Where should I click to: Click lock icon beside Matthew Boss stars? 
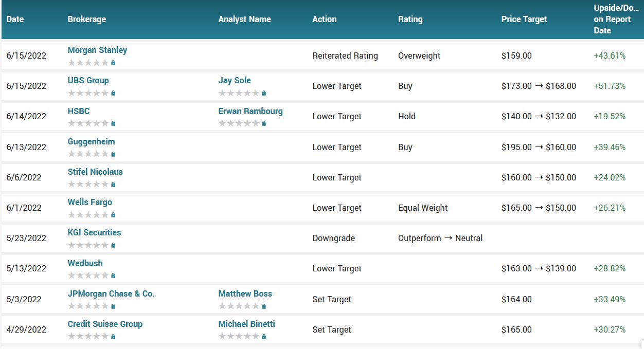pyautogui.click(x=264, y=306)
